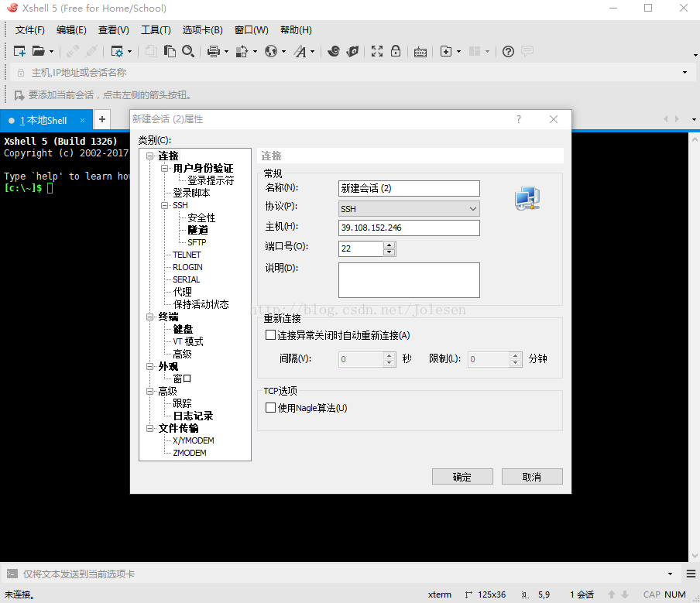
Task: Collapse the 终端 tree node
Action: [150, 317]
